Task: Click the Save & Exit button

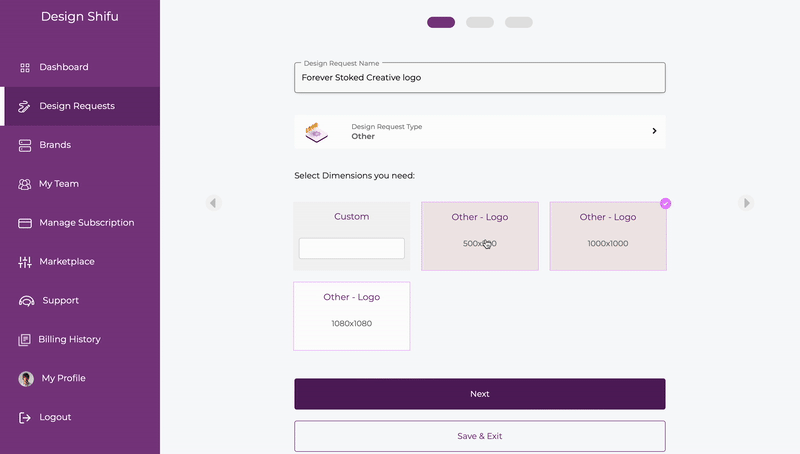Action: click(x=480, y=436)
